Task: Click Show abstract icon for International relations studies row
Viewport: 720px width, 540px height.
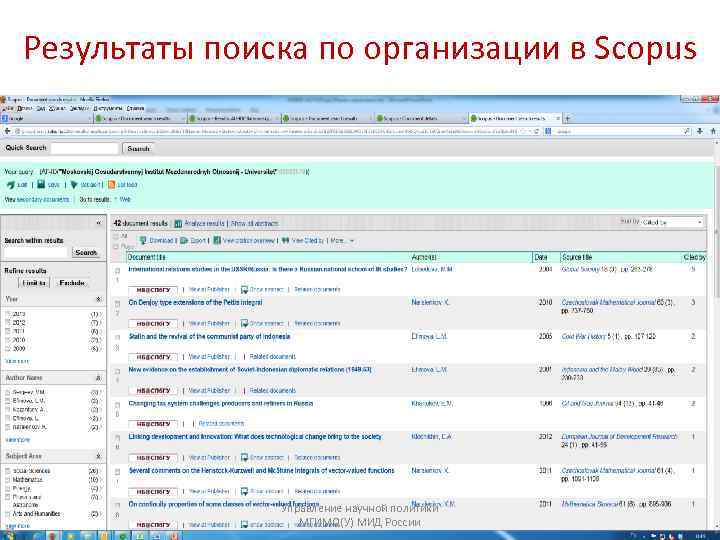Action: [244, 290]
